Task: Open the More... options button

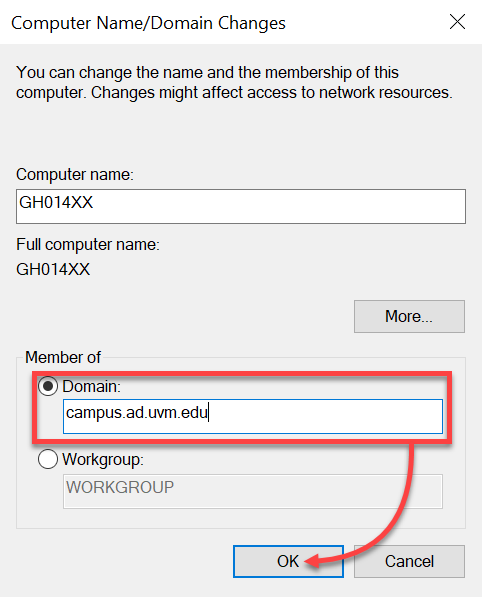Action: (409, 316)
